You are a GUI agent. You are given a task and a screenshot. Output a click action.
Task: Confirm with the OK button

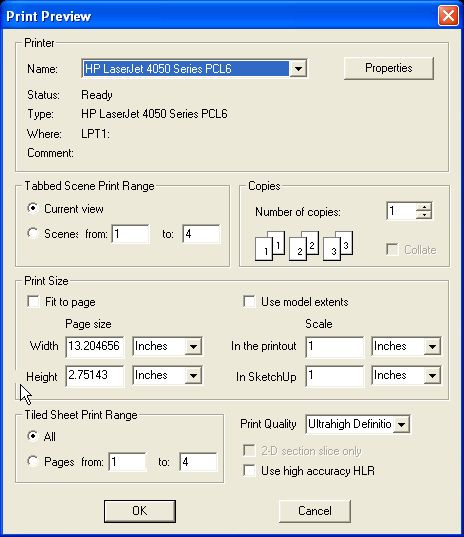click(x=140, y=511)
